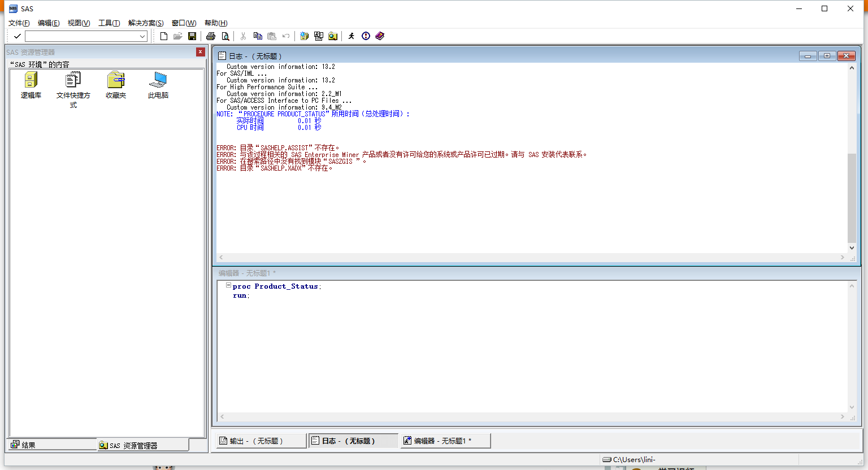Collapse the proc Product_Status code block
Screen dimensions: 868x470
(228, 285)
